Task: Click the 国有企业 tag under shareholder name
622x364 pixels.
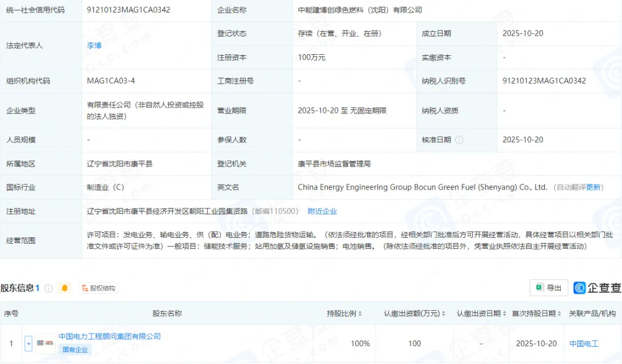Action: [x=75, y=350]
